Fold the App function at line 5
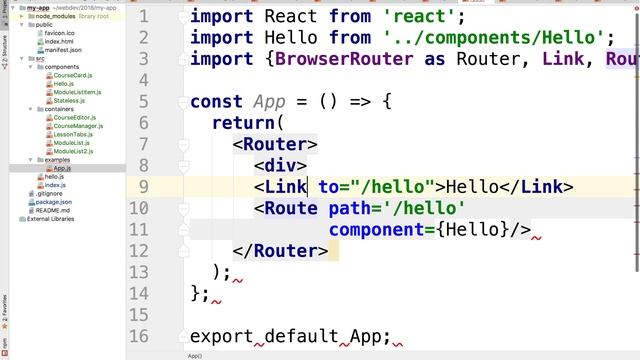Viewport: 640px width, 360px height. [x=184, y=102]
